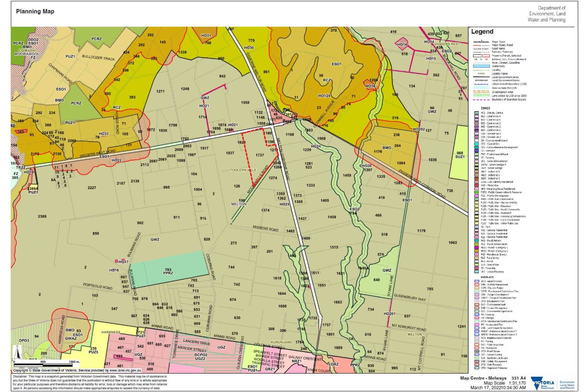Click parcel 1737 inside the red dashed boundary
The image size is (588, 392).
260,155
